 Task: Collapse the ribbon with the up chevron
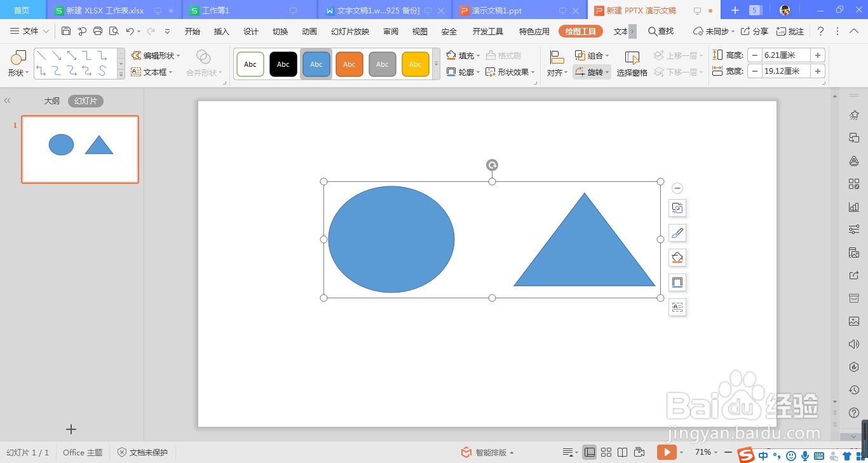click(x=854, y=31)
